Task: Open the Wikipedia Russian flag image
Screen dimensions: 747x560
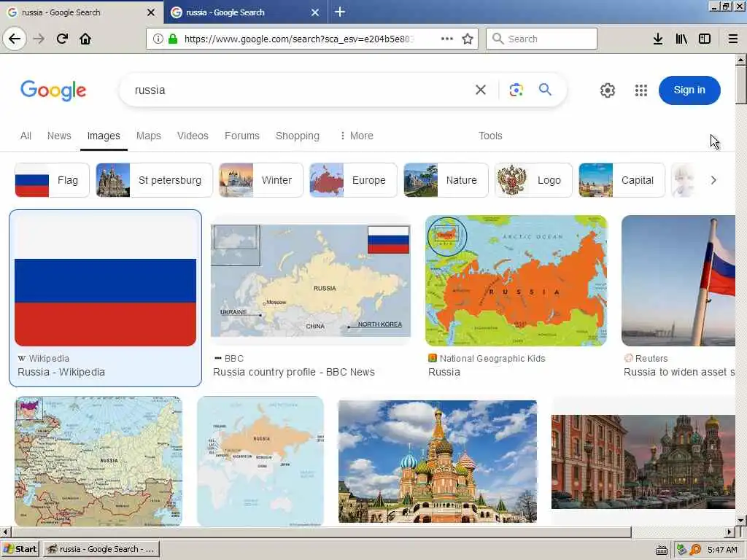Action: pyautogui.click(x=105, y=281)
